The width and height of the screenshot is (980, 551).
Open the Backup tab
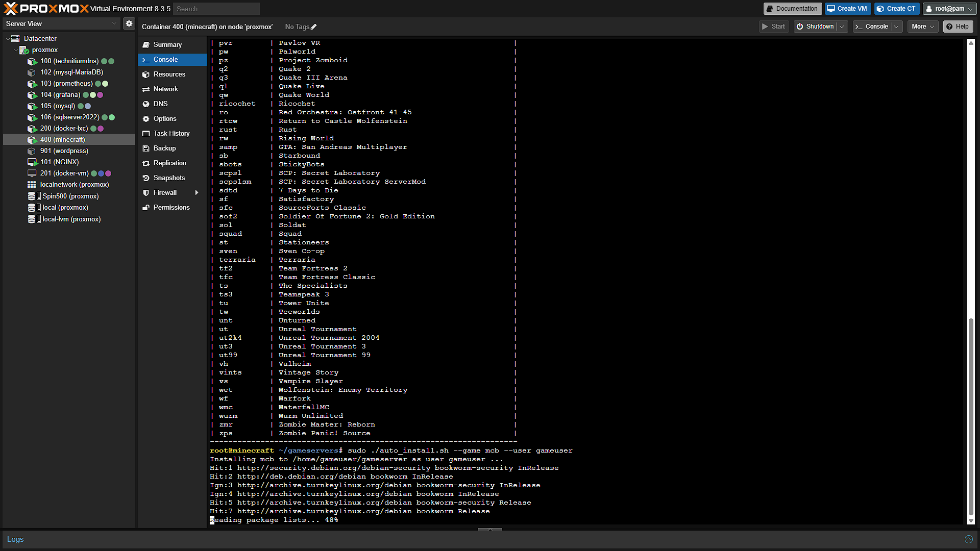[x=172, y=148]
